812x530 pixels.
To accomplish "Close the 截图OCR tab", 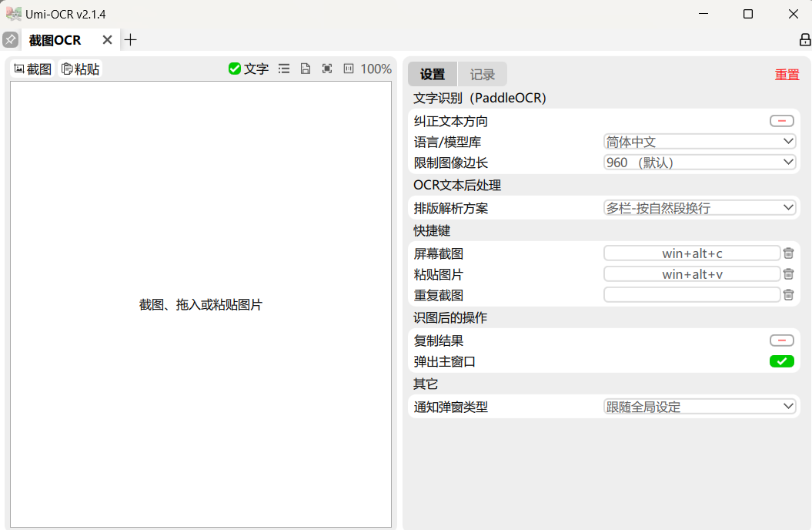I will [x=107, y=40].
